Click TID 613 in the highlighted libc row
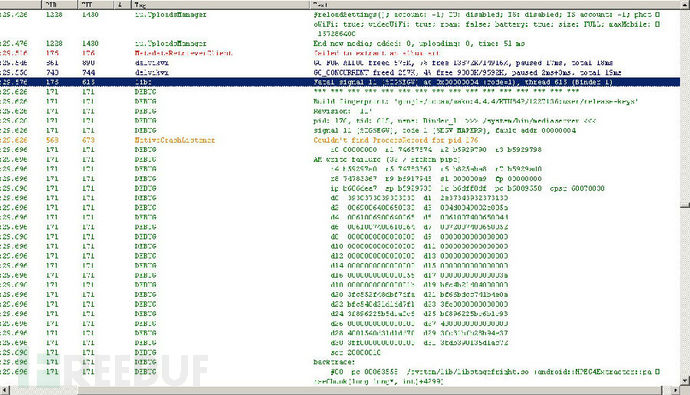This screenshot has height=395, width=690. click(88, 82)
